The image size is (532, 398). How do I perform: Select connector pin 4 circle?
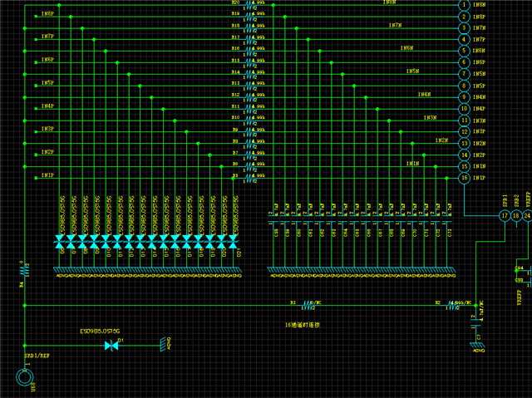coord(464,39)
